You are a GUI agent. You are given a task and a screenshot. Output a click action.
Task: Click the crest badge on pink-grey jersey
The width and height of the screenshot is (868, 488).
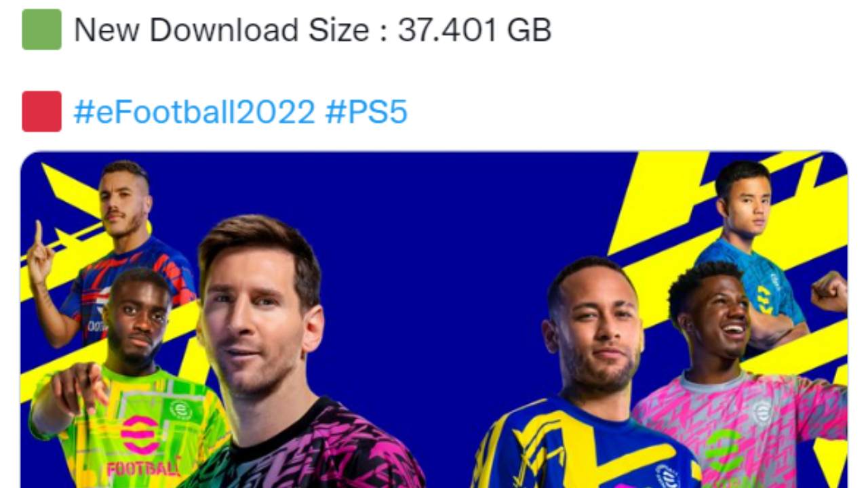pos(762,412)
